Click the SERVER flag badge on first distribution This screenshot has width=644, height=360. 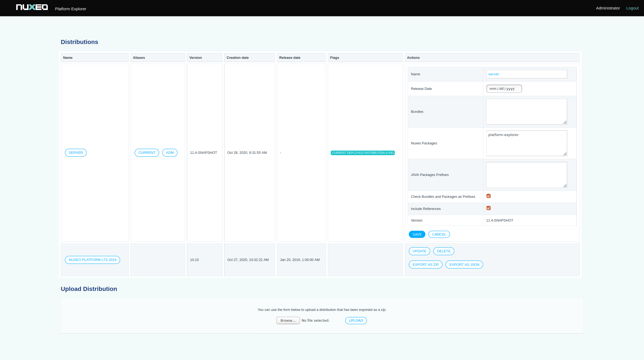(x=75, y=152)
